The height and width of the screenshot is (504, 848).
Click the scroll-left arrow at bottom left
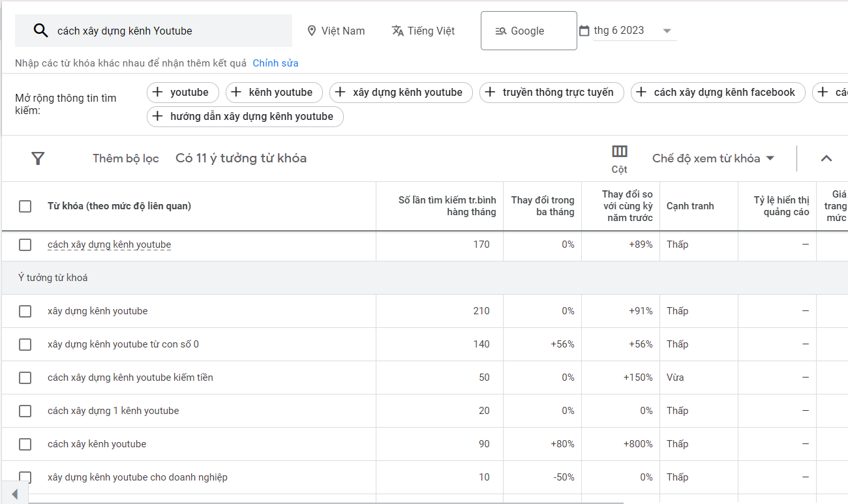click(15, 494)
